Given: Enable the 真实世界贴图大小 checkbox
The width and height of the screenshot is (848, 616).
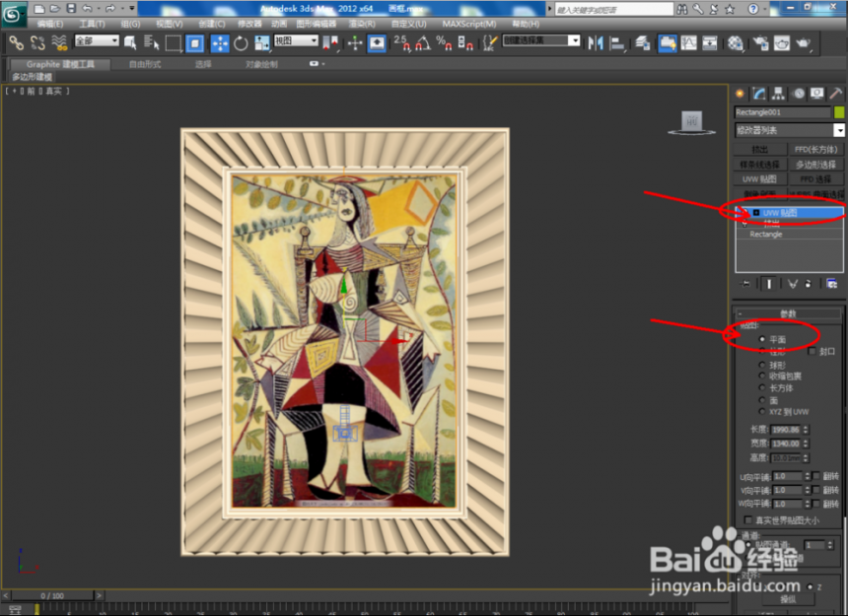Looking at the screenshot, I should [748, 520].
